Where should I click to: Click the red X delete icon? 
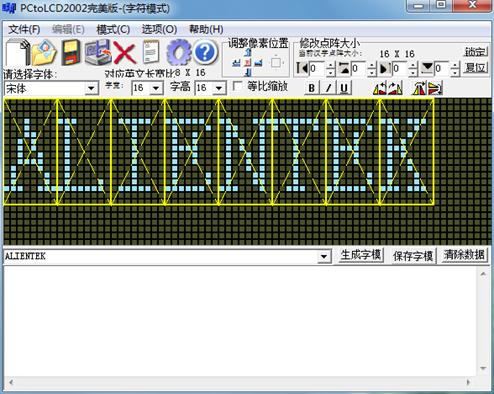(x=124, y=53)
